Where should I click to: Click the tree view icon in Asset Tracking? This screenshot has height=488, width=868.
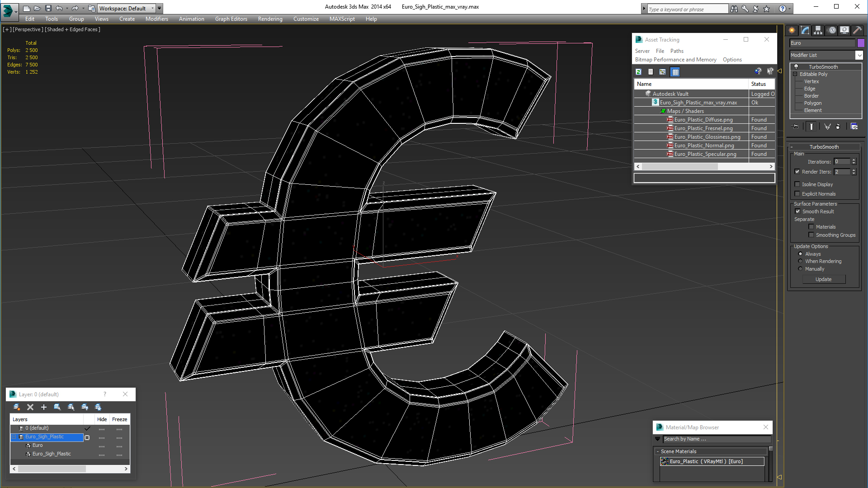(x=663, y=72)
